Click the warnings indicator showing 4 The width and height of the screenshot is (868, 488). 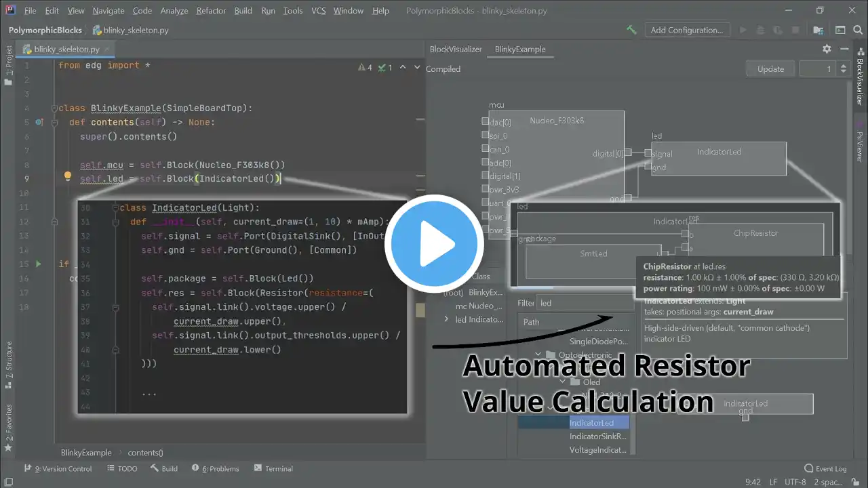click(x=366, y=67)
